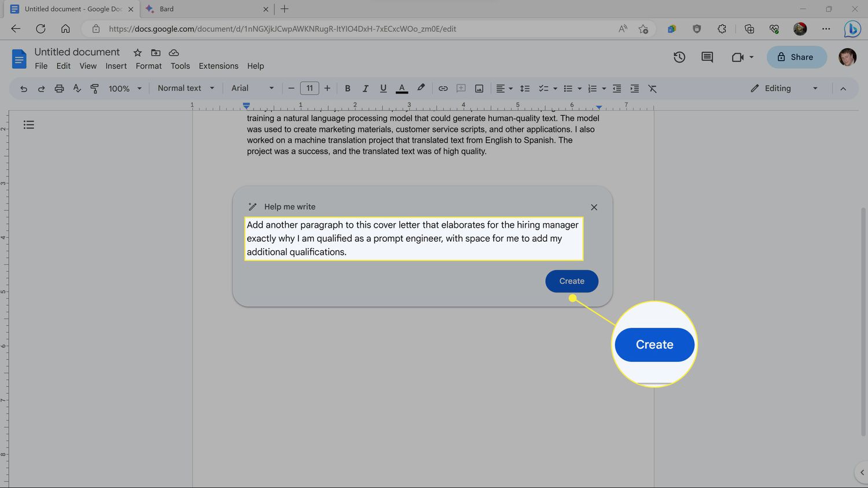The image size is (868, 488).
Task: Open the Format menu
Action: coord(149,66)
